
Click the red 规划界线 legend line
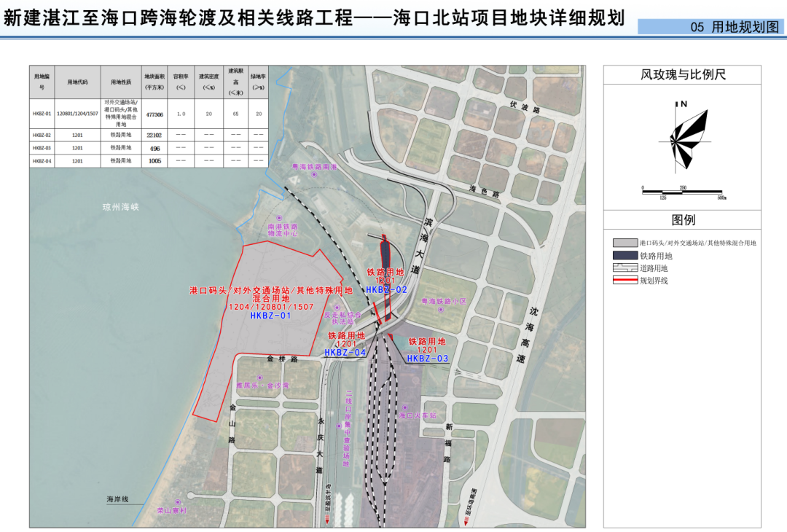tap(625, 281)
